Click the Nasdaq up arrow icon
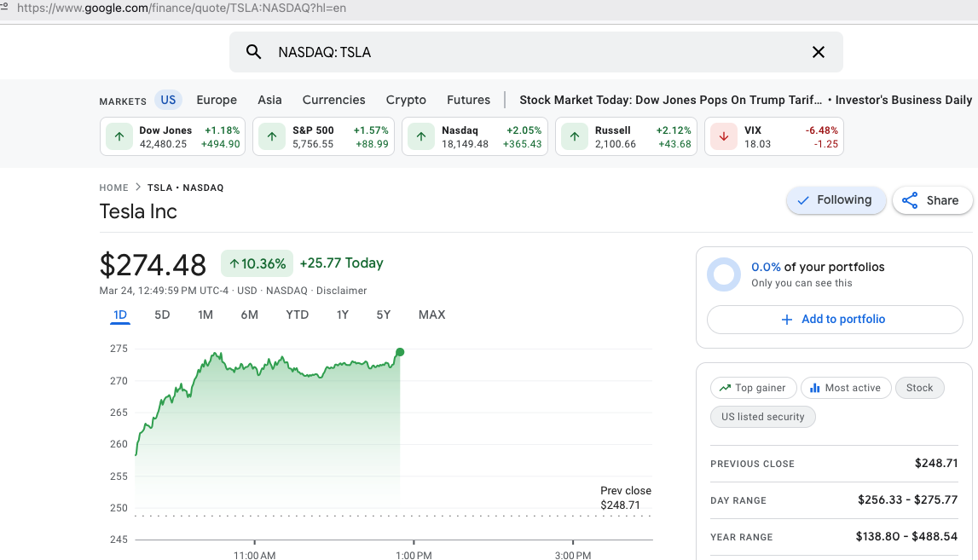Screen dimensions: 978x560 (421, 136)
